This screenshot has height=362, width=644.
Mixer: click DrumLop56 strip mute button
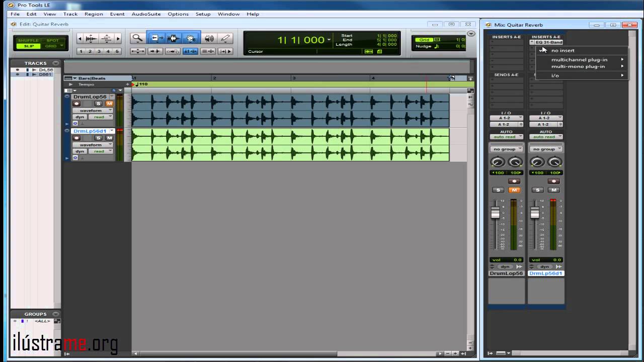(514, 190)
